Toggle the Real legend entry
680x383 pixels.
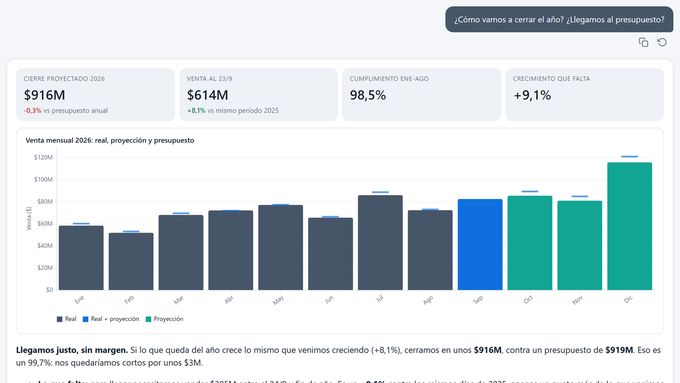[x=66, y=319]
